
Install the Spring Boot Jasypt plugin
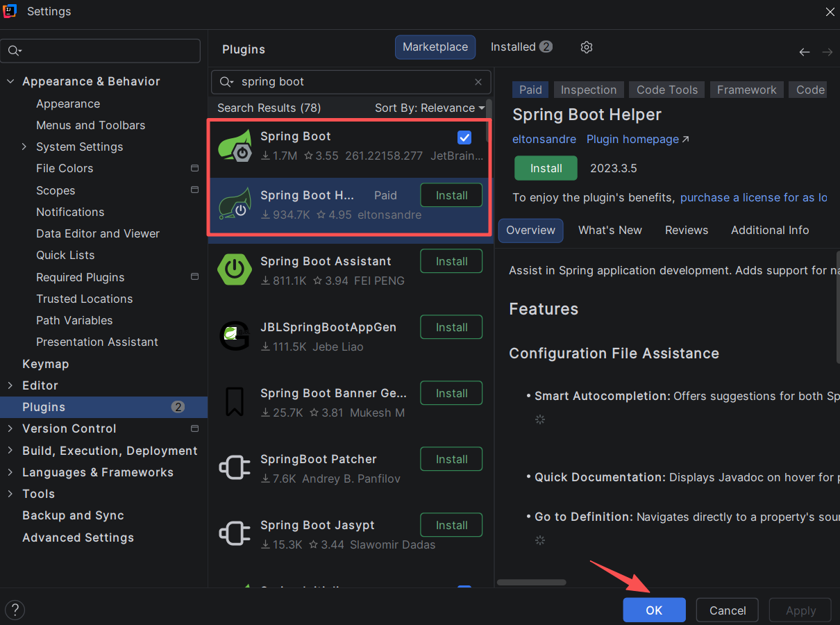tap(451, 526)
